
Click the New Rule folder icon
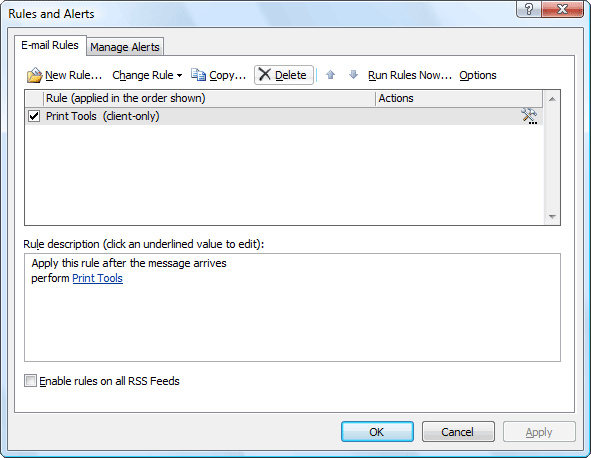[35, 75]
